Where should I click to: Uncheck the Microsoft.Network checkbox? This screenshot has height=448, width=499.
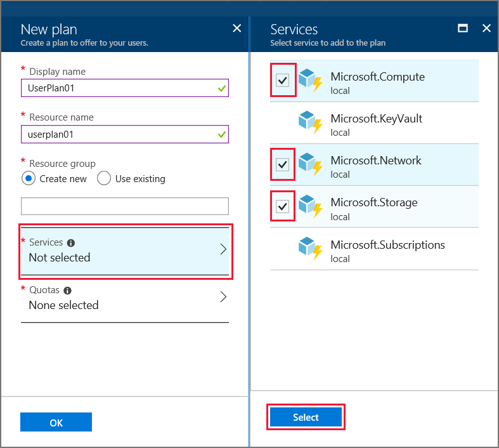pyautogui.click(x=282, y=164)
